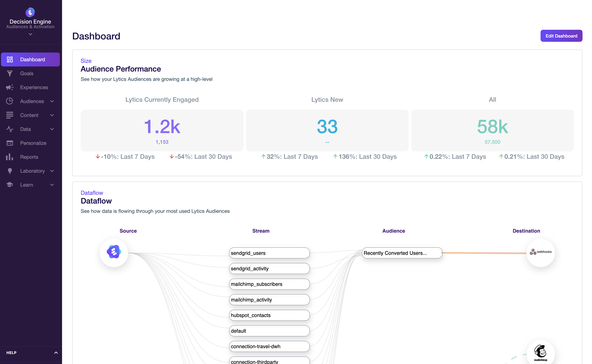Select the Dashboard menu item
The width and height of the screenshot is (592, 364).
click(x=30, y=60)
